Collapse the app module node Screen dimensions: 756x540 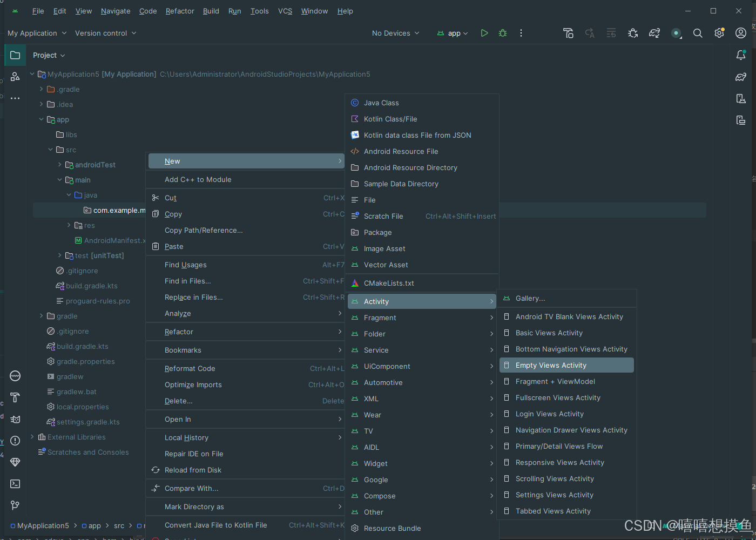click(x=41, y=119)
